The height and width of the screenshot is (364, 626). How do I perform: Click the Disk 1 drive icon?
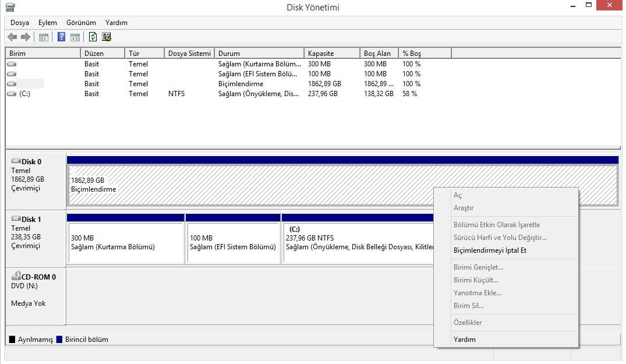[x=16, y=218]
